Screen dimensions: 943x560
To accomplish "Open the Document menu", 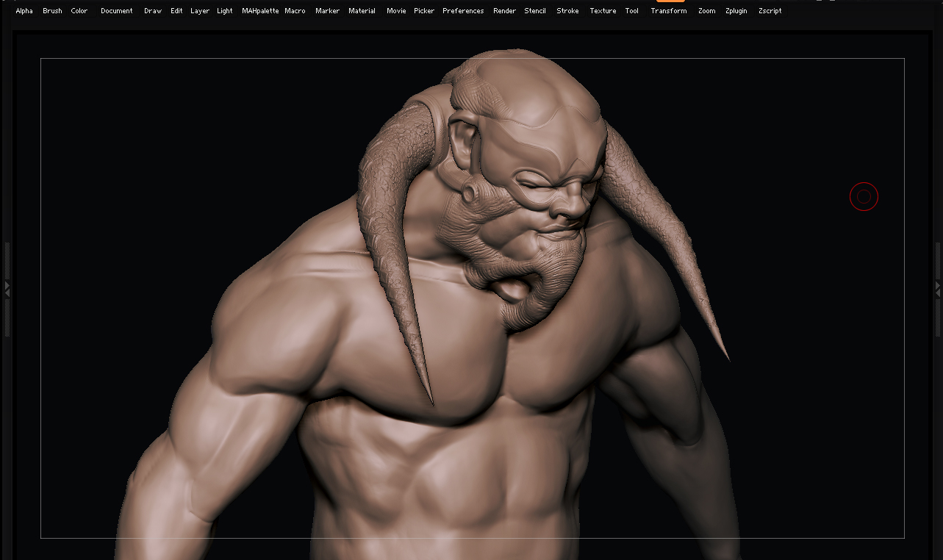I will pos(117,11).
